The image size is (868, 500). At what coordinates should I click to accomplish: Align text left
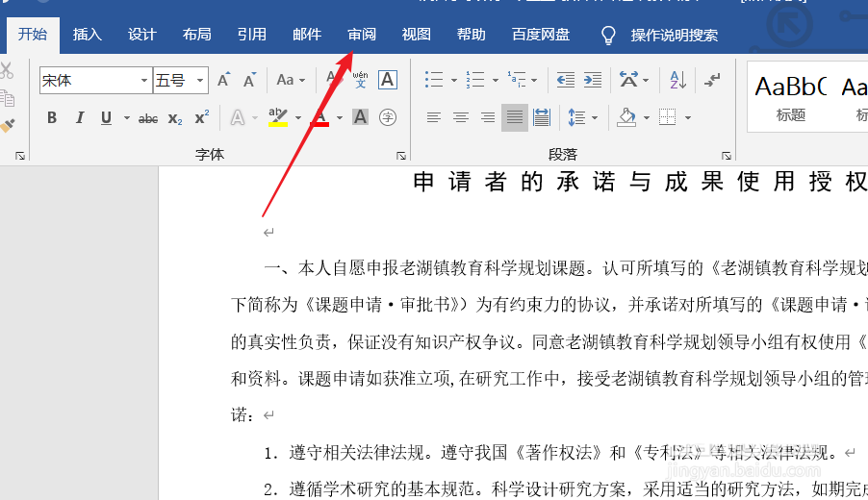433,117
